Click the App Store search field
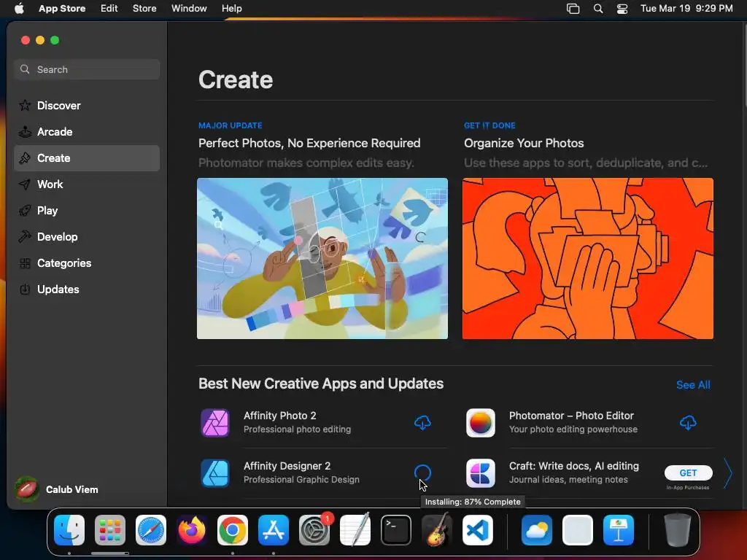The height and width of the screenshot is (560, 747). pyautogui.click(x=87, y=69)
